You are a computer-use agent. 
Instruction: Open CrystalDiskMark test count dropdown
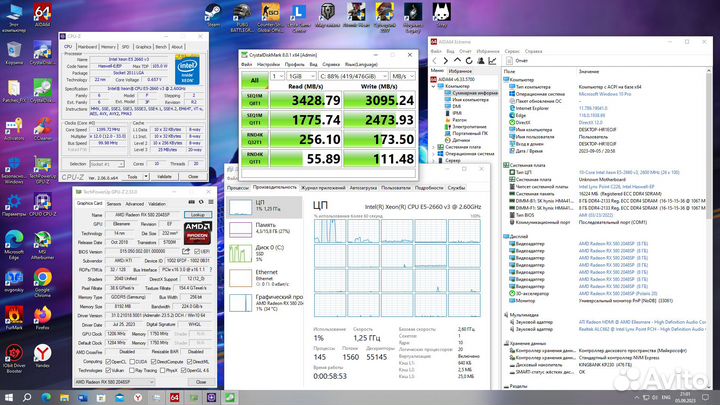(x=277, y=76)
